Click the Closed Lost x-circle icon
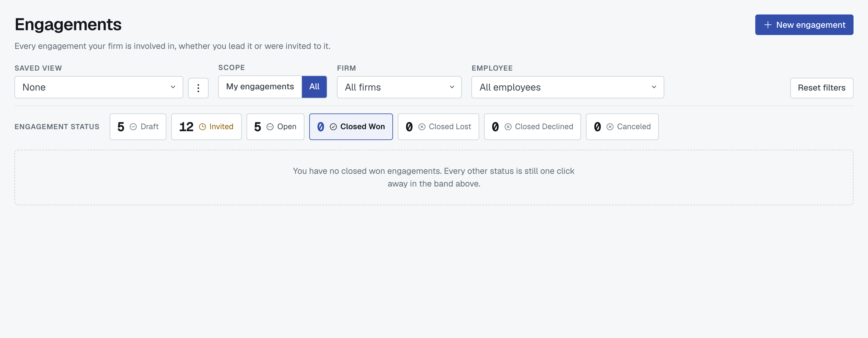The image size is (868, 338). (422, 127)
